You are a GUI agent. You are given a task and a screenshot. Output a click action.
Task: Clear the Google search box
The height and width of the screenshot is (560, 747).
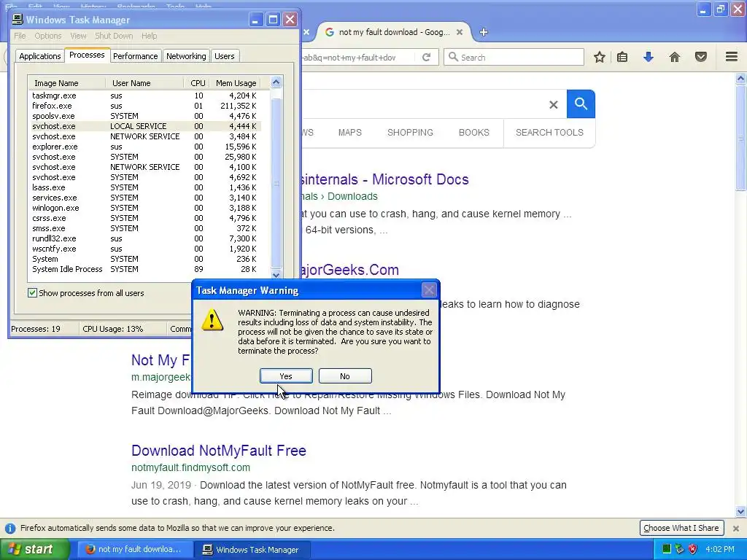pos(553,104)
